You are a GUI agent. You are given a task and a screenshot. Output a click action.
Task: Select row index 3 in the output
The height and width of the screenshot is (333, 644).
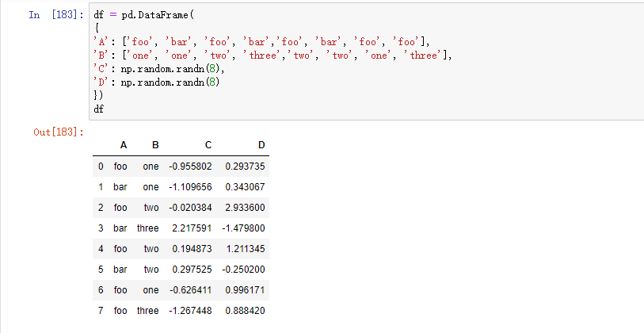tap(101, 228)
